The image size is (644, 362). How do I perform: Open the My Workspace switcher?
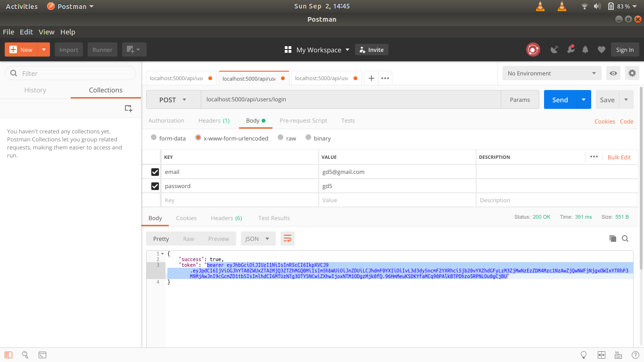pyautogui.click(x=317, y=49)
